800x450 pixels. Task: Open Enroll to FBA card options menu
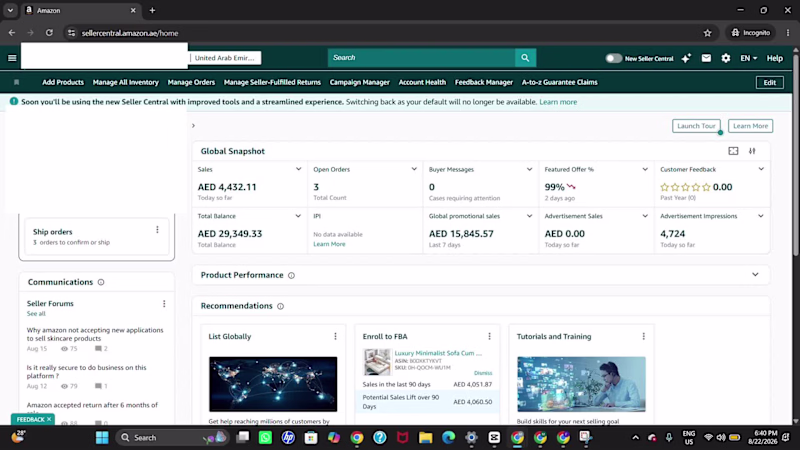pos(489,336)
